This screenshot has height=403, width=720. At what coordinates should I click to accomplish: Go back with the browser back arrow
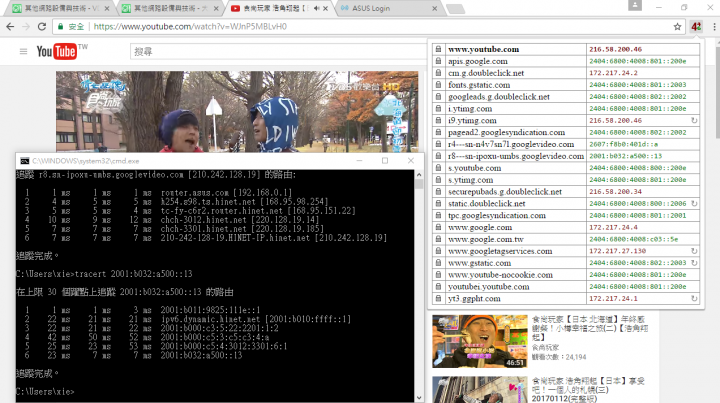click(x=10, y=27)
